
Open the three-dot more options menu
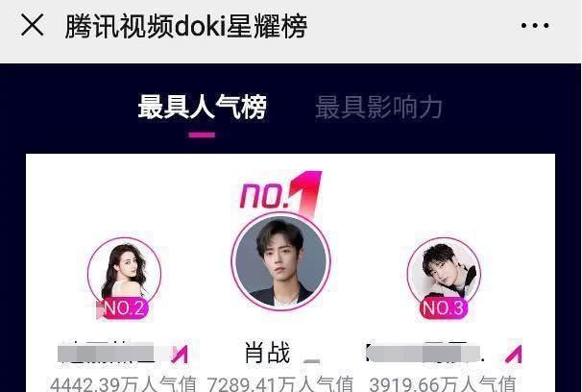pyautogui.click(x=535, y=26)
